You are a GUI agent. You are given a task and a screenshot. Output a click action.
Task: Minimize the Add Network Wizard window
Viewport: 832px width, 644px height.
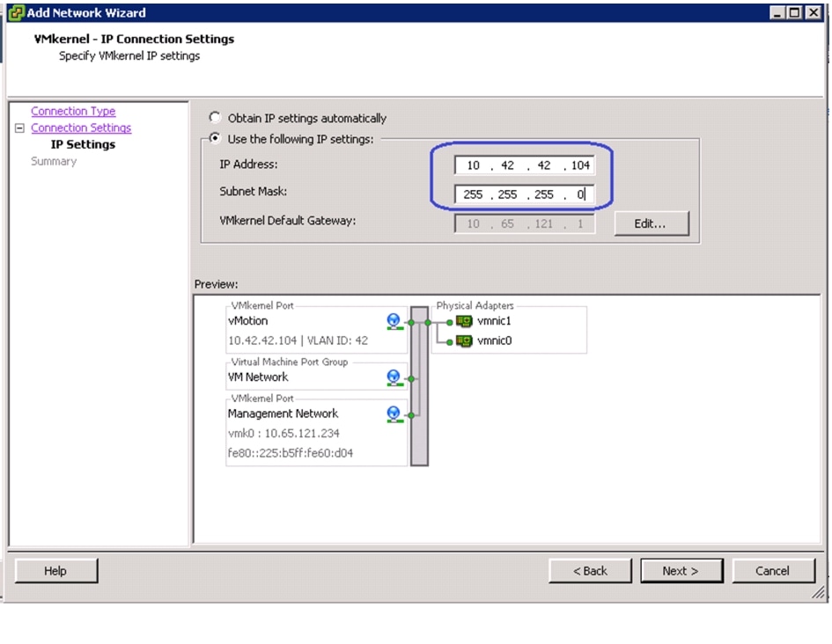pyautogui.click(x=777, y=12)
